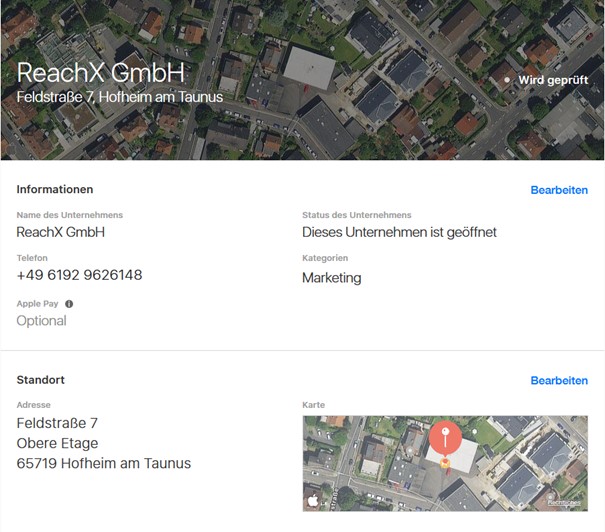This screenshot has width=605, height=532.
Task: Click the red location pin on map
Action: [x=445, y=438]
